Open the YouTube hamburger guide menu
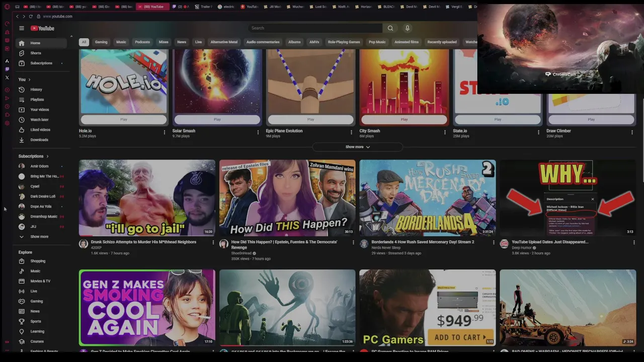This screenshot has height=362, width=644. 21,28
